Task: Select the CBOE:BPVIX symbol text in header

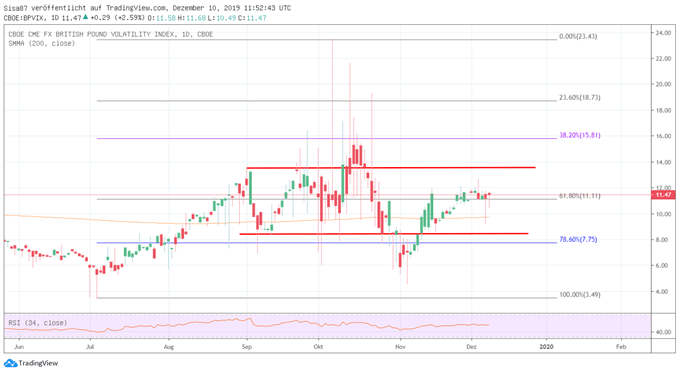Action: [25, 18]
